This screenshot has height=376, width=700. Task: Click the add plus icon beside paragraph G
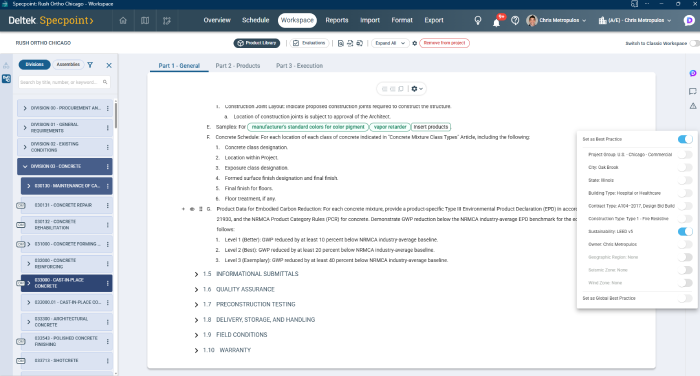click(x=183, y=209)
